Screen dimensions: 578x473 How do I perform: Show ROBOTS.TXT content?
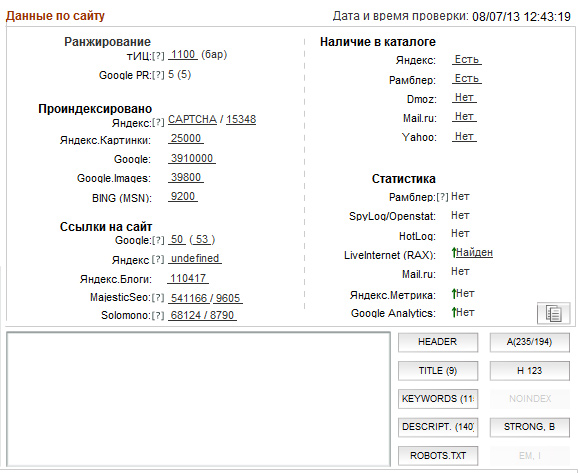[438, 456]
